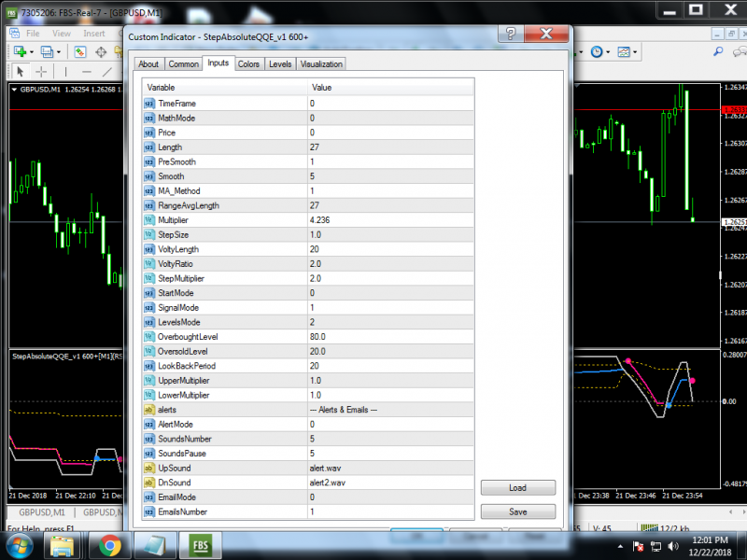The width and height of the screenshot is (747, 560).
Task: Click the volume speaker tray icon
Action: pos(673,547)
